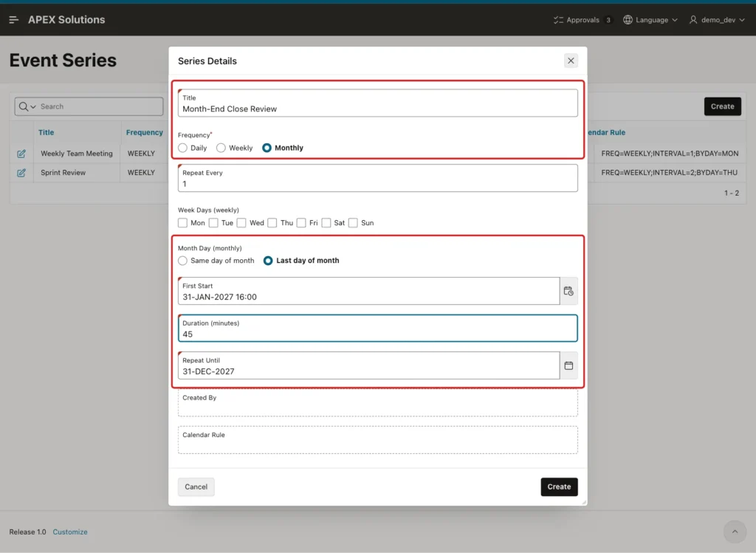Click the APEX Solutions title
The image size is (756, 553).
click(x=66, y=20)
